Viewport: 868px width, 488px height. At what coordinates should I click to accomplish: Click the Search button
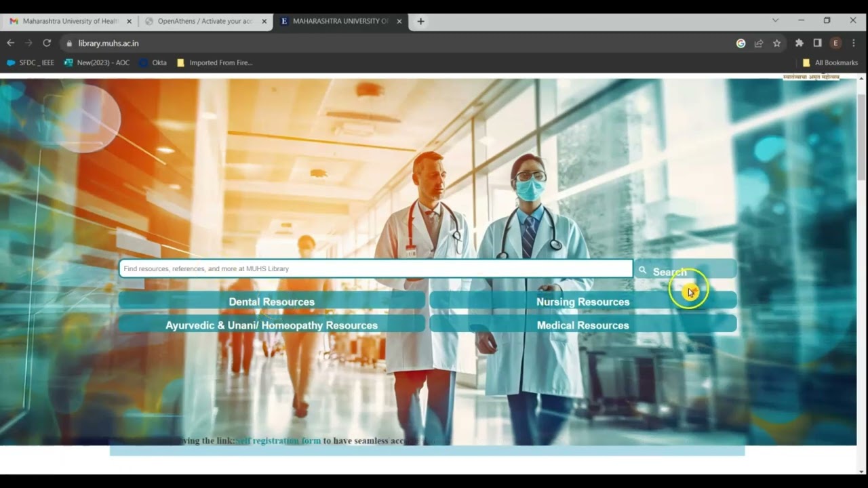tap(685, 269)
